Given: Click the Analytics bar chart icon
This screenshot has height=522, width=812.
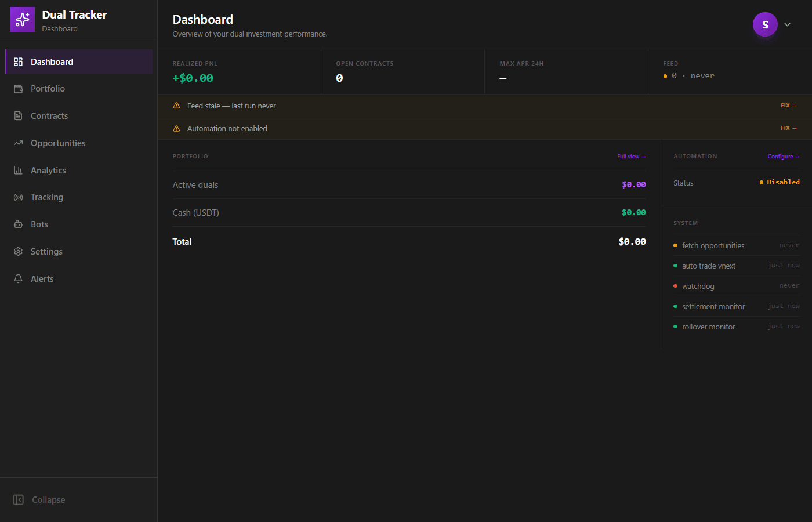Looking at the screenshot, I should click(x=18, y=171).
